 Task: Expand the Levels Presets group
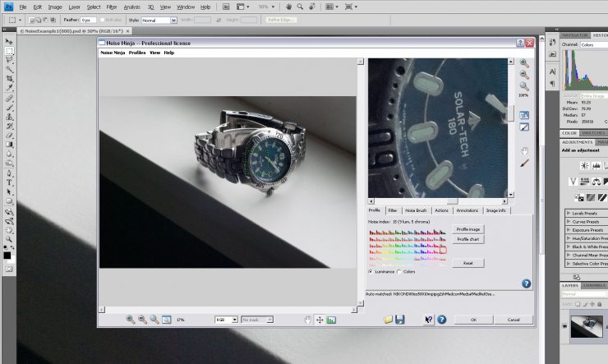pos(569,213)
